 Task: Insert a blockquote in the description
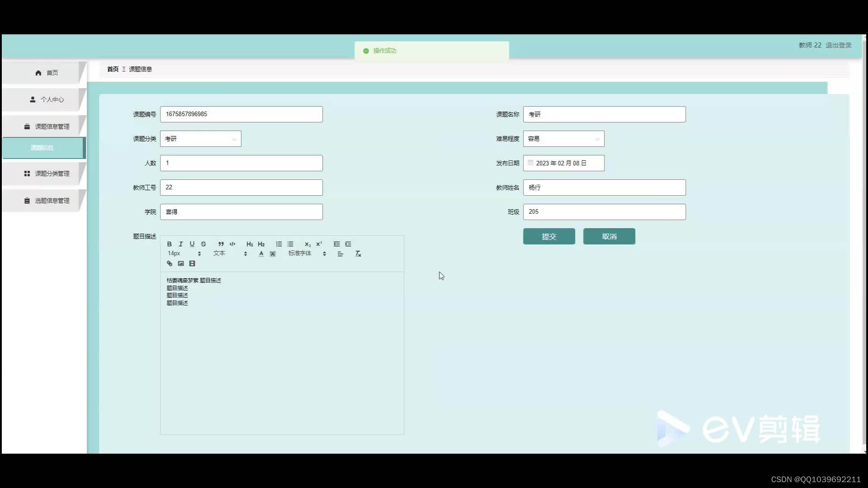[x=221, y=244]
